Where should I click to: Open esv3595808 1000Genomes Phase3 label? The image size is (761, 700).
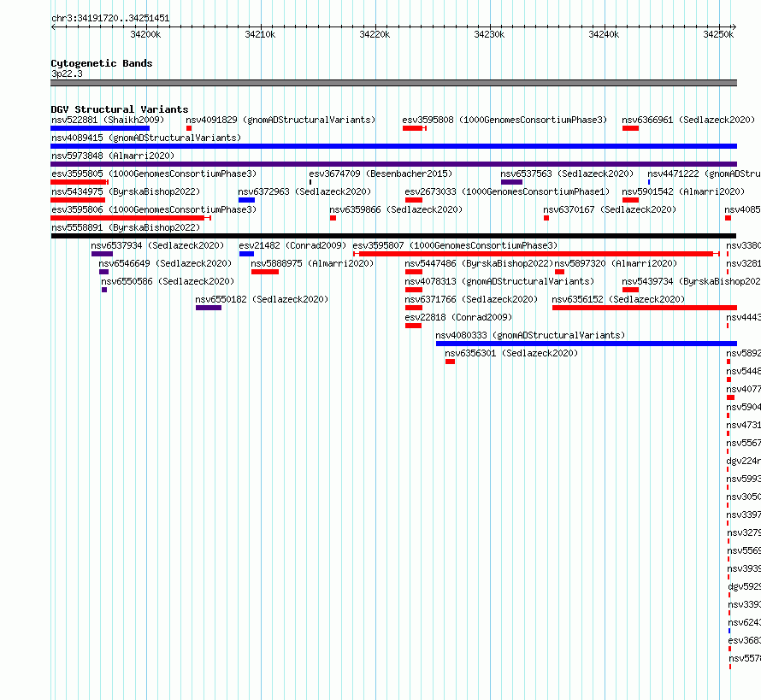504,120
